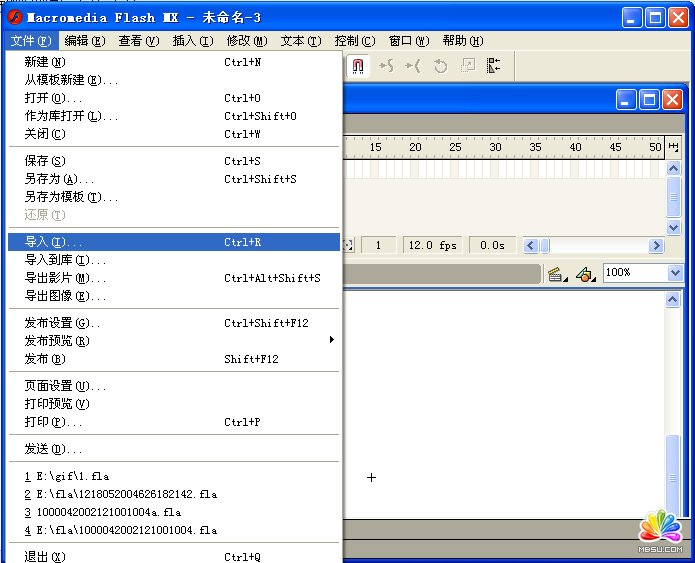Toggle the Snap to Objects magnet icon
The width and height of the screenshot is (695, 563).
[359, 66]
